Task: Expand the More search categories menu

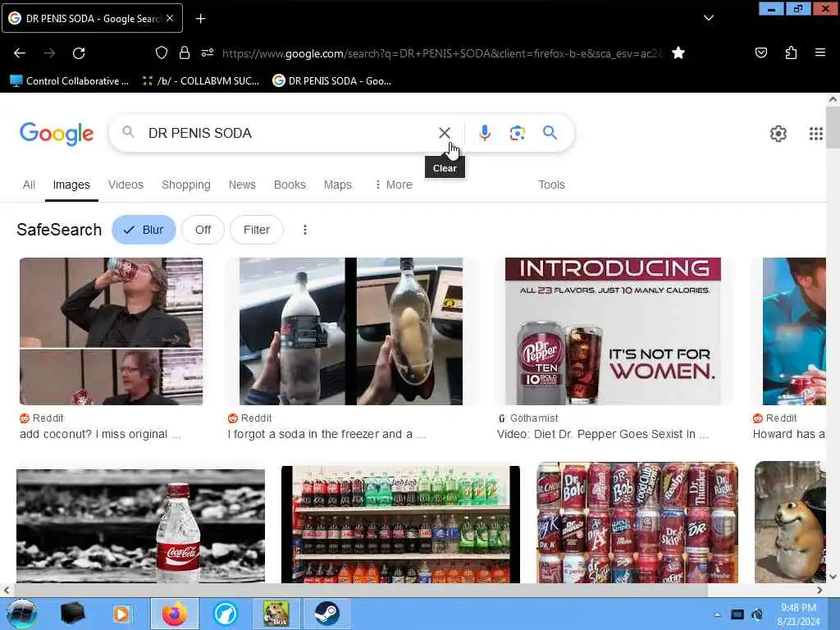Action: pyautogui.click(x=394, y=185)
